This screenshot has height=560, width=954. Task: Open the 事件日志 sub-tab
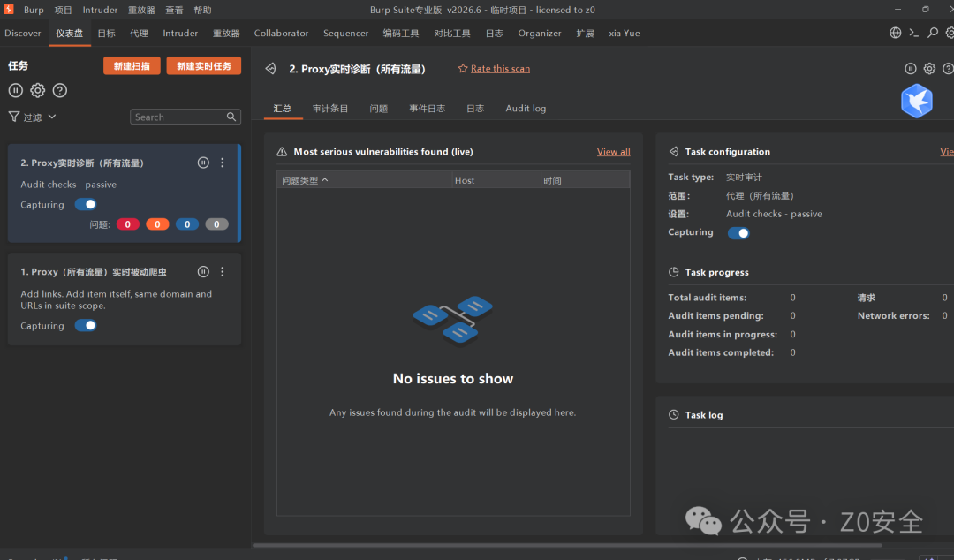coord(428,109)
